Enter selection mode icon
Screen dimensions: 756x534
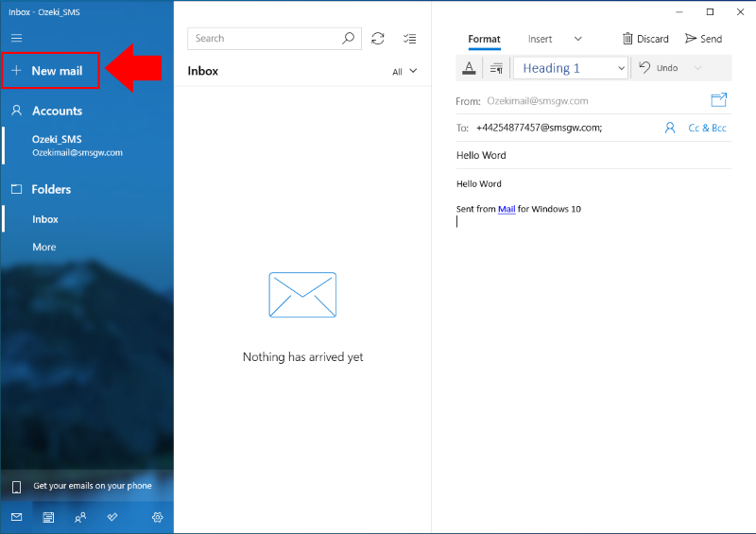(410, 39)
